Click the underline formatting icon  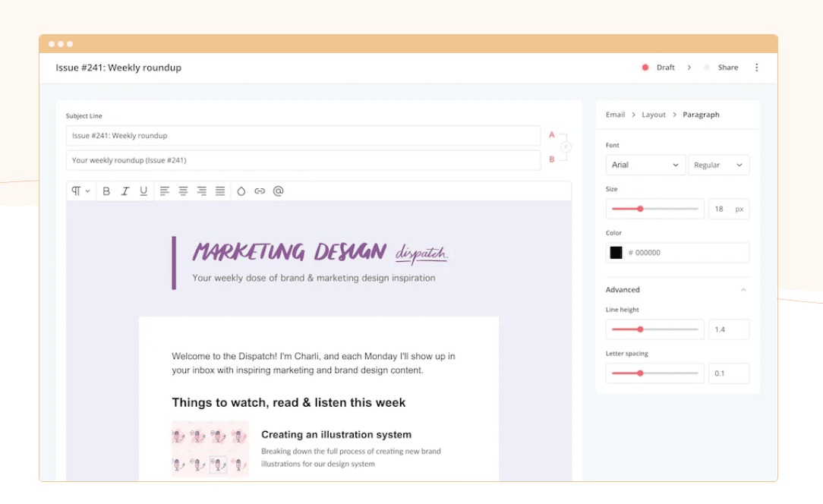point(143,191)
